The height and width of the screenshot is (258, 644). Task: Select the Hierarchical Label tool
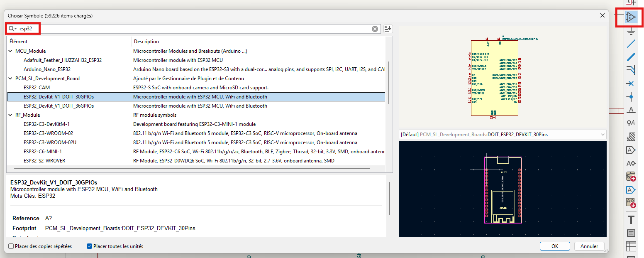pyautogui.click(x=631, y=163)
